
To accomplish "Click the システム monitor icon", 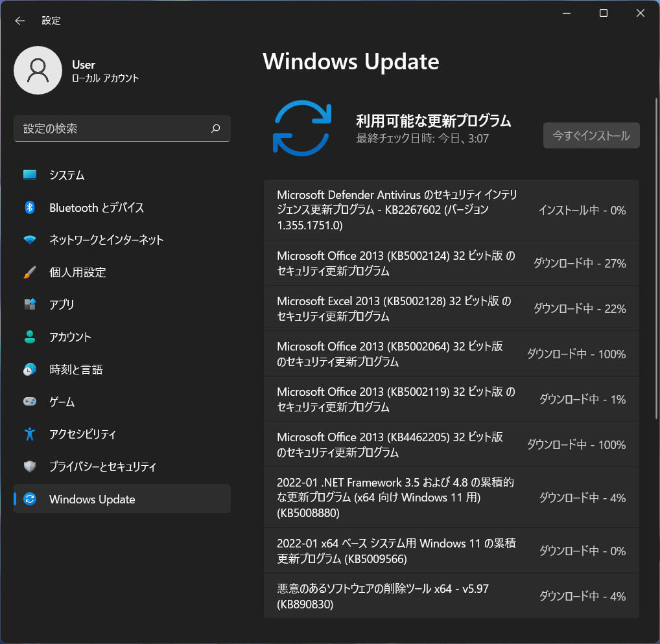I will coord(29,174).
